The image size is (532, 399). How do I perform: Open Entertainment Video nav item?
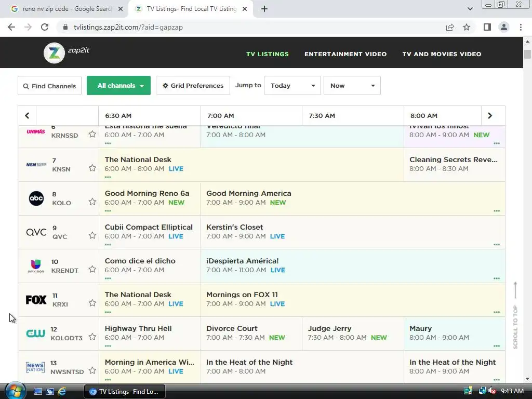click(345, 54)
